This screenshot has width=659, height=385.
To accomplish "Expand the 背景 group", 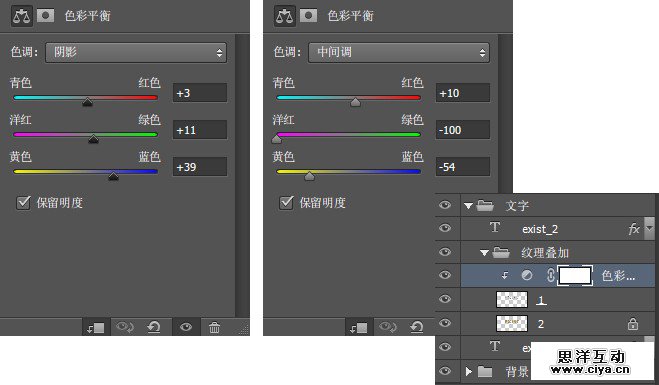I will [x=469, y=372].
